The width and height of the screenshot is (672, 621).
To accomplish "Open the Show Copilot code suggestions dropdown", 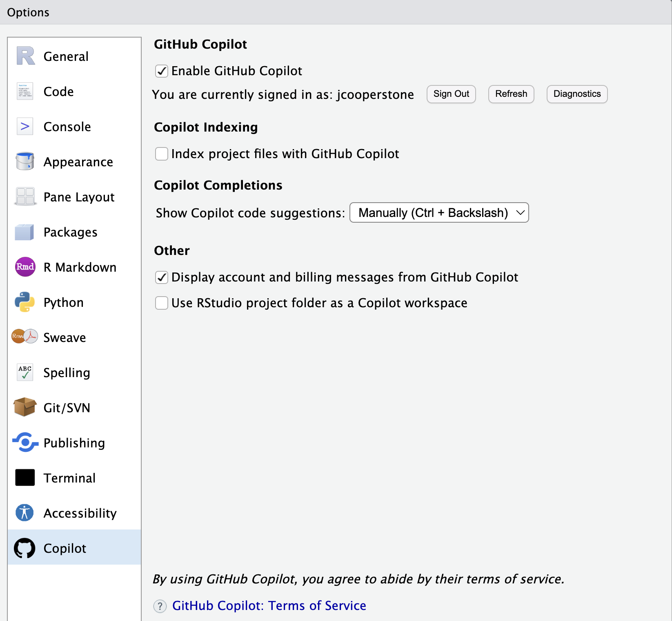I will click(439, 213).
